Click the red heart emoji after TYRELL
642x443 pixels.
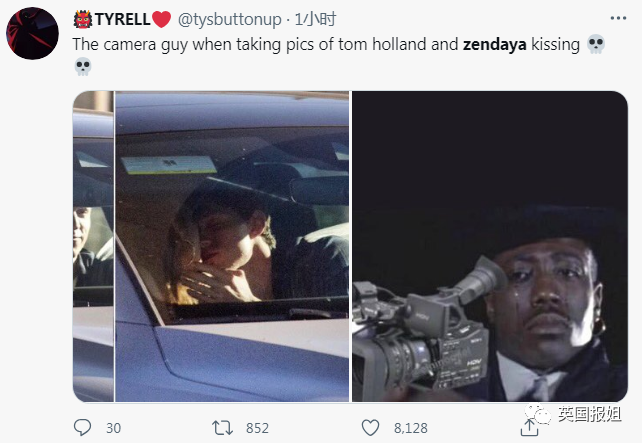pyautogui.click(x=161, y=19)
